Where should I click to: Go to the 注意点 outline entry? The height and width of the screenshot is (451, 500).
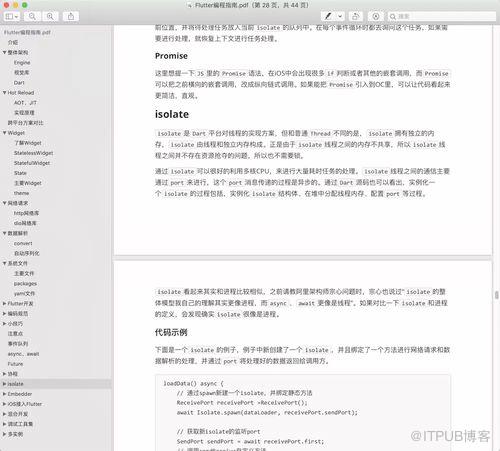point(15,333)
